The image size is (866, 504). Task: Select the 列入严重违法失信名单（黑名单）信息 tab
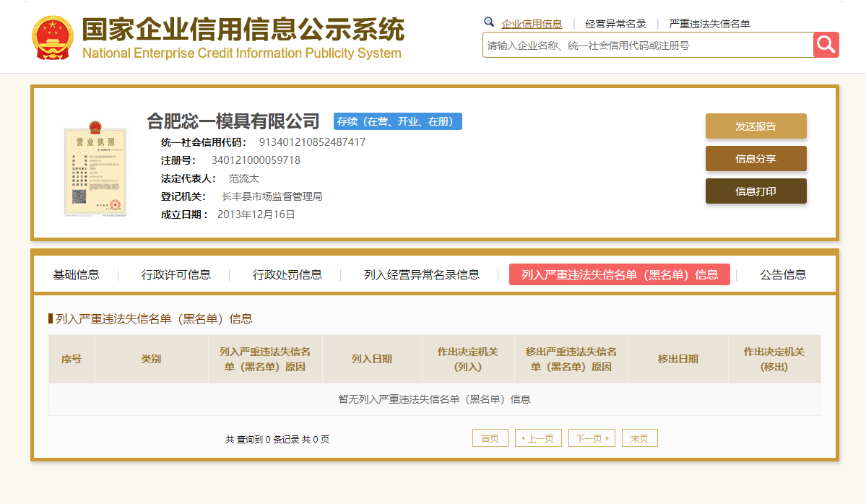pyautogui.click(x=619, y=274)
